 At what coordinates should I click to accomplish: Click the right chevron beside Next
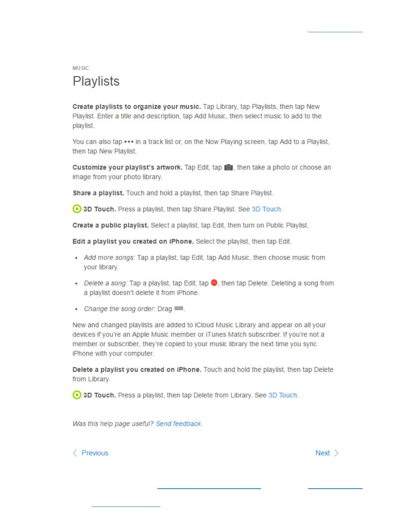pos(336,453)
